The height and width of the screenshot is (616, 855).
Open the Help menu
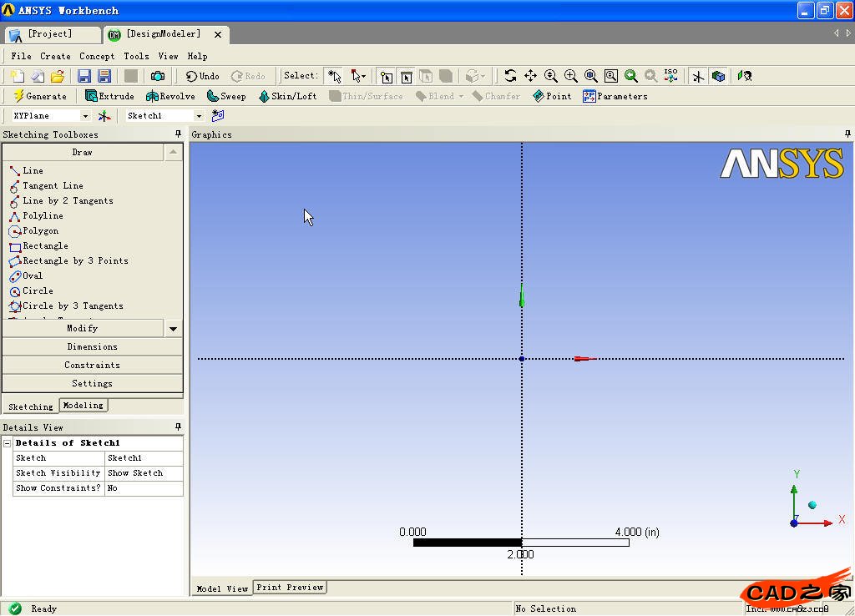197,56
